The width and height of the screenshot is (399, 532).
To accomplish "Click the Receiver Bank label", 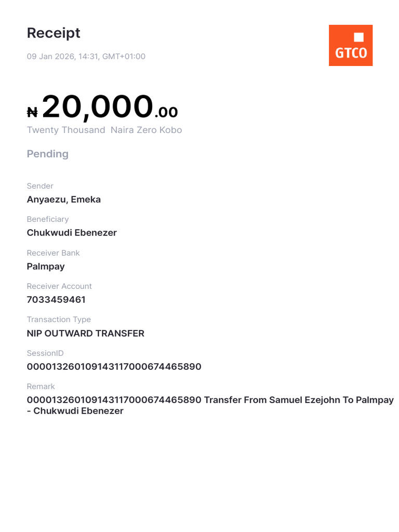I will point(54,253).
